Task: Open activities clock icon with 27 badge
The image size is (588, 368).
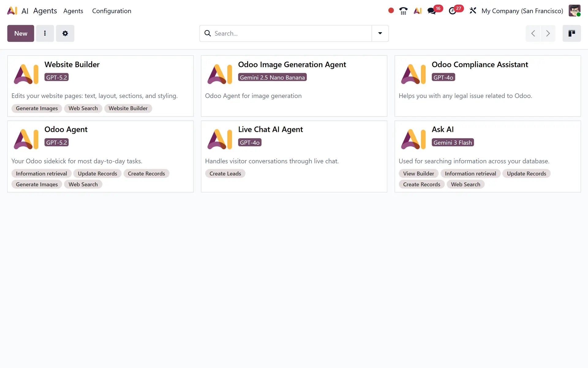Action: [x=452, y=11]
